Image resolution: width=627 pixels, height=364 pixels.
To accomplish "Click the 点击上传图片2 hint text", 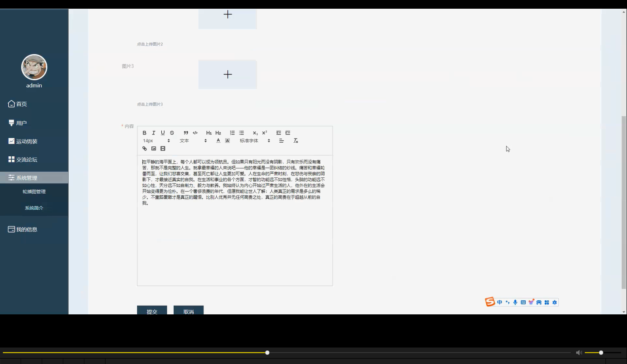I will click(x=150, y=44).
